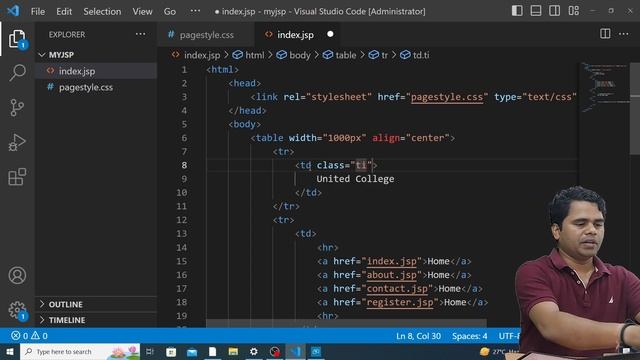Follow the about.jsp href link
640x360 pixels.
(391, 275)
